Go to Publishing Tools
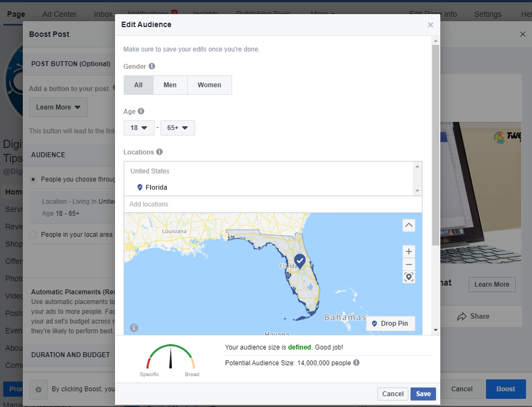 point(264,14)
